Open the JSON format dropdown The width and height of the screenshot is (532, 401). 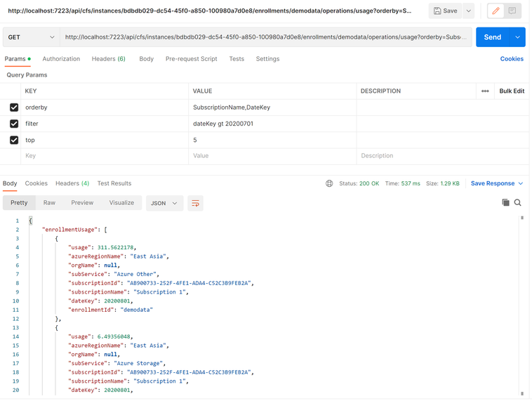point(164,203)
